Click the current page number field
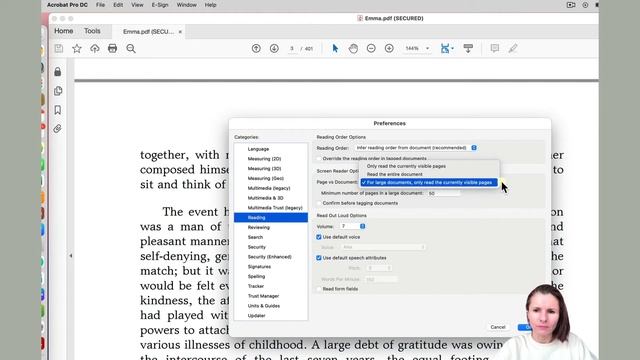640x360 pixels. (292, 49)
